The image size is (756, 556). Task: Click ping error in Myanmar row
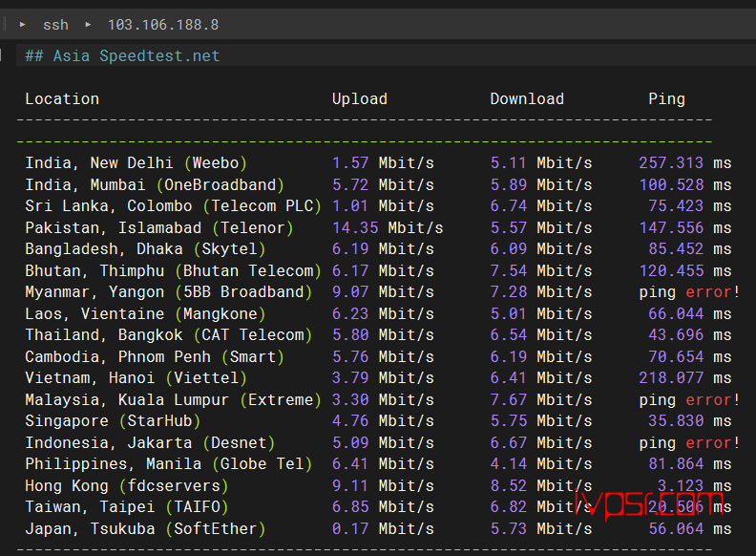coord(689,292)
